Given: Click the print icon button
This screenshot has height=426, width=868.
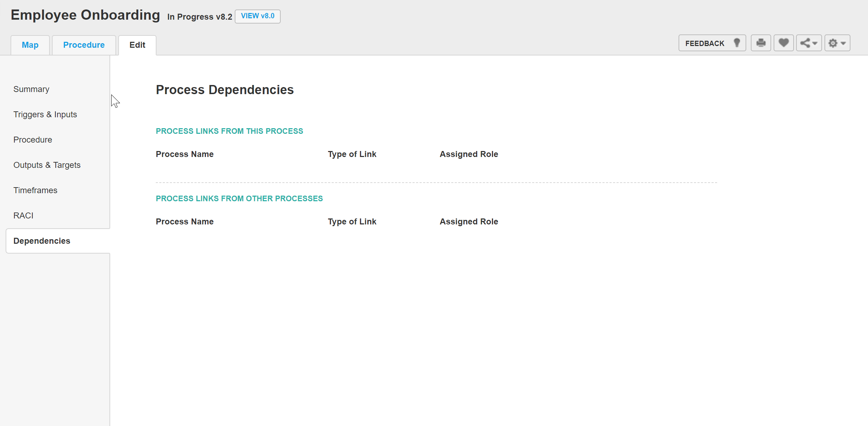Looking at the screenshot, I should [x=761, y=43].
